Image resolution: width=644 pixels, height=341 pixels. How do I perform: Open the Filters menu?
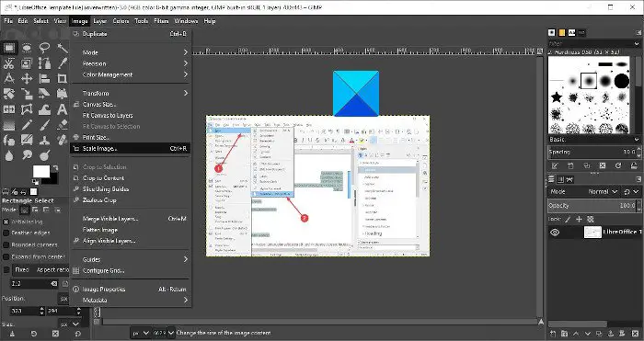[x=161, y=21]
